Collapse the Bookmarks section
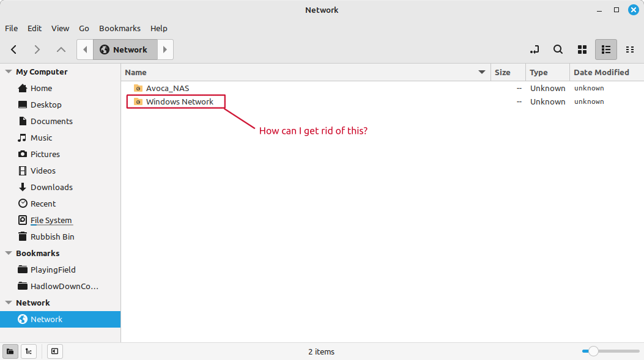The image size is (644, 360). pos(9,253)
